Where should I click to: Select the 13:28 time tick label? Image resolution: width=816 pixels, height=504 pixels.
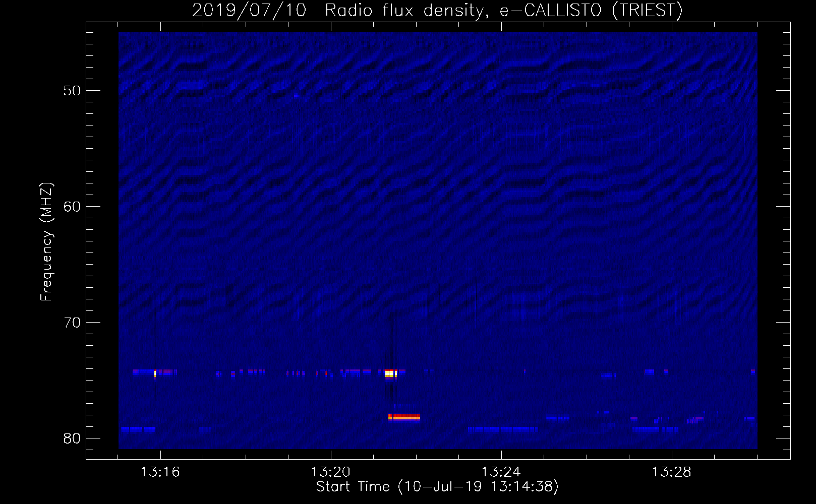672,473
